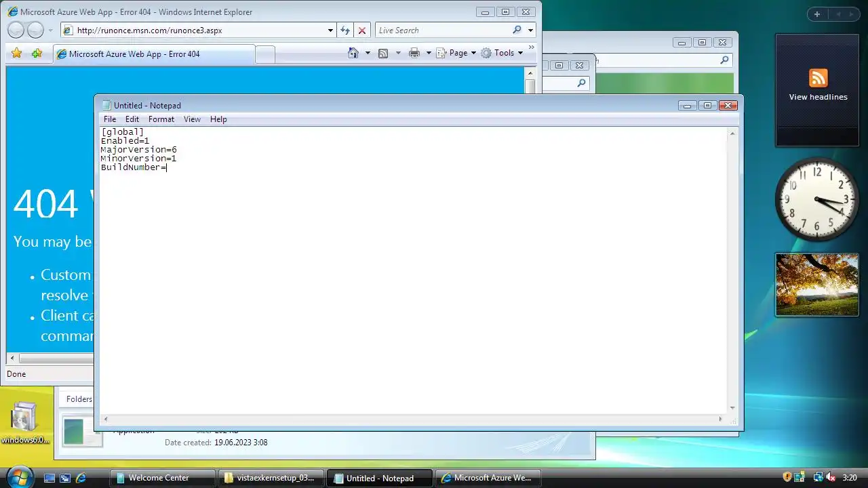
Task: Click the Print icon in IE toolbar
Action: pos(414,53)
